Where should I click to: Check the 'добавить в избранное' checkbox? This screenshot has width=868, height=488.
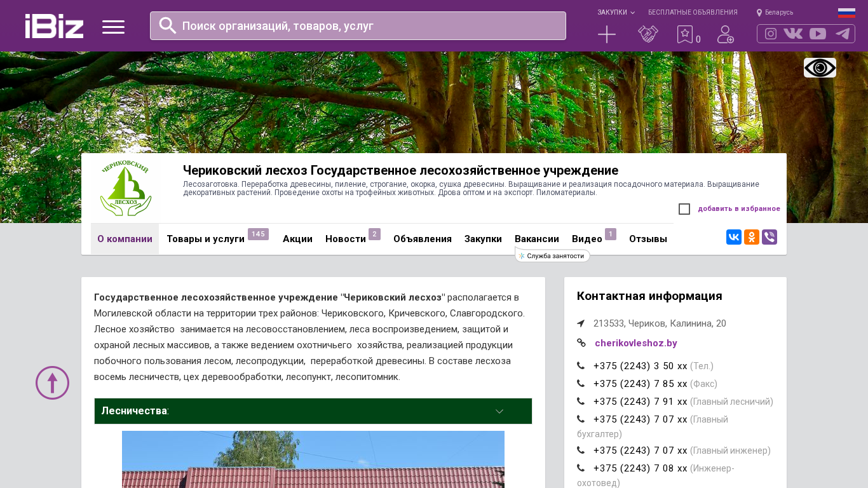pyautogui.click(x=684, y=209)
